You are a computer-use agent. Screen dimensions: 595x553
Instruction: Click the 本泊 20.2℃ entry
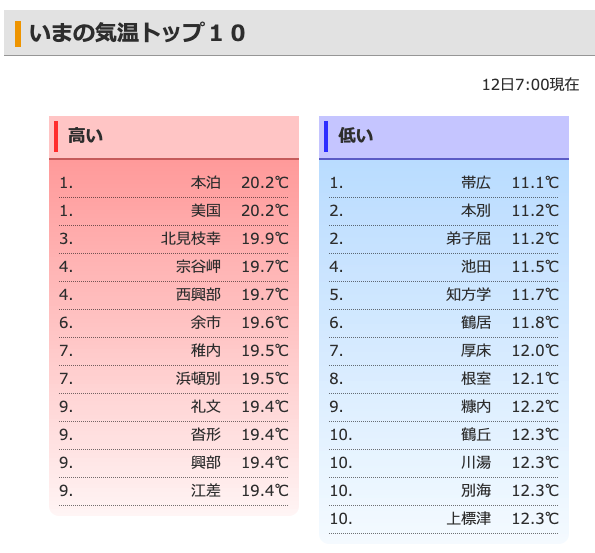pos(173,183)
